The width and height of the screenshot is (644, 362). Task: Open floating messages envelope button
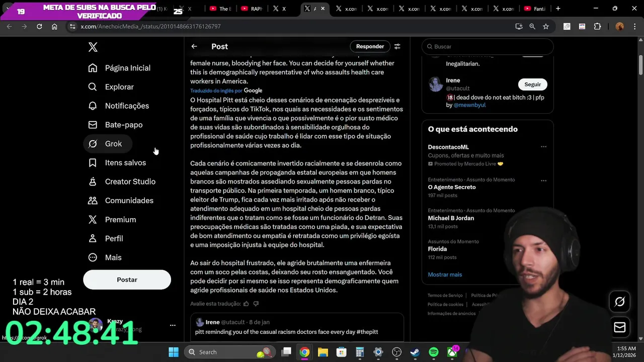(x=620, y=327)
